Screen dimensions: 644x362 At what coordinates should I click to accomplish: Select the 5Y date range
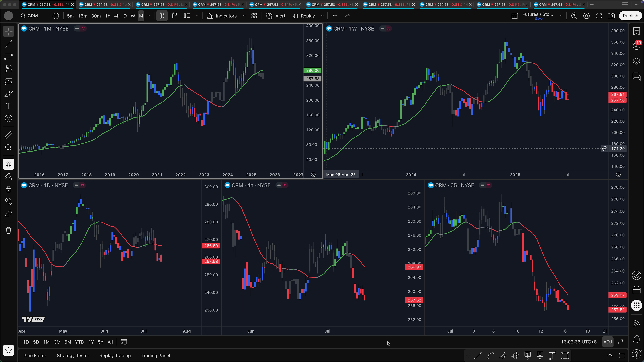click(x=100, y=342)
